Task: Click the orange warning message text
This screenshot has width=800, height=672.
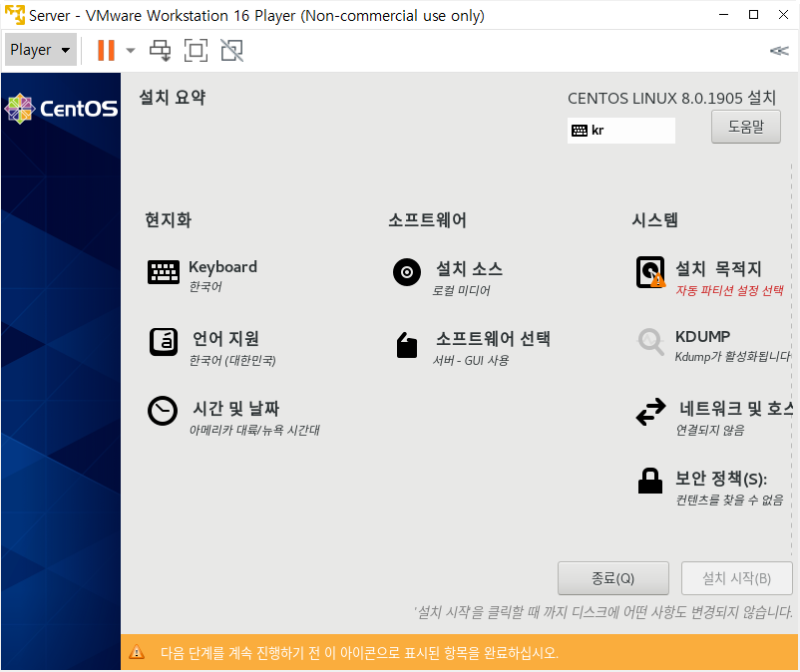Action: click(x=359, y=653)
